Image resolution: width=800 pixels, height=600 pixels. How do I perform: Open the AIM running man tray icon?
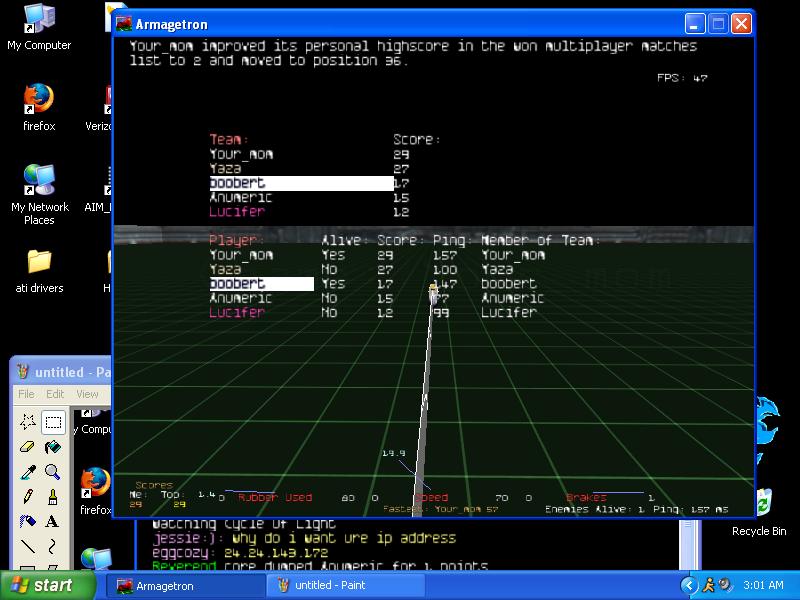pos(708,586)
